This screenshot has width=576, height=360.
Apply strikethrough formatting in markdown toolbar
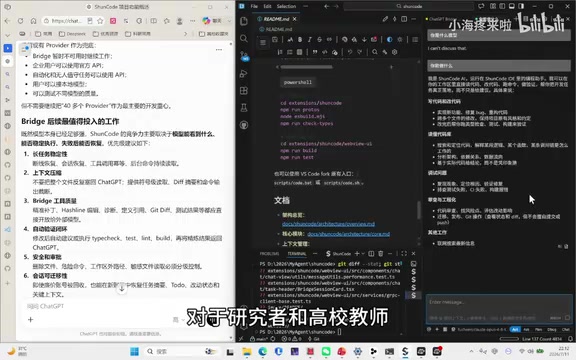(319, 40)
